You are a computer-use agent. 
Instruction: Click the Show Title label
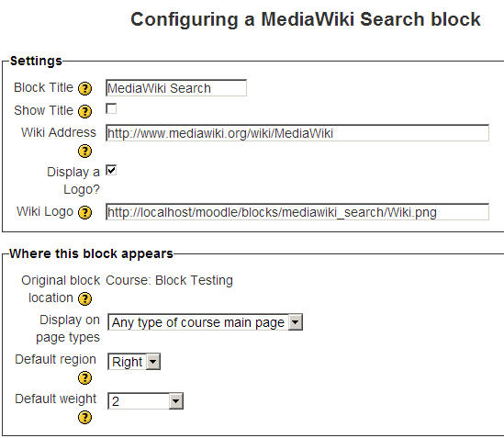[44, 110]
